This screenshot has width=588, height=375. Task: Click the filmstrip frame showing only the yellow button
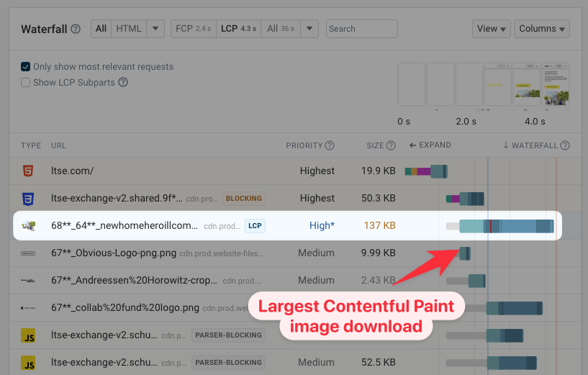click(498, 84)
